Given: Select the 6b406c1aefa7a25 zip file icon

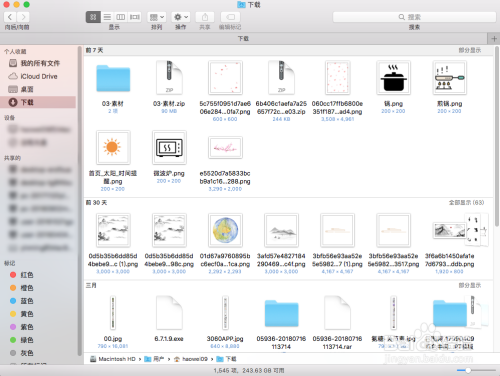Looking at the screenshot, I should (281, 78).
